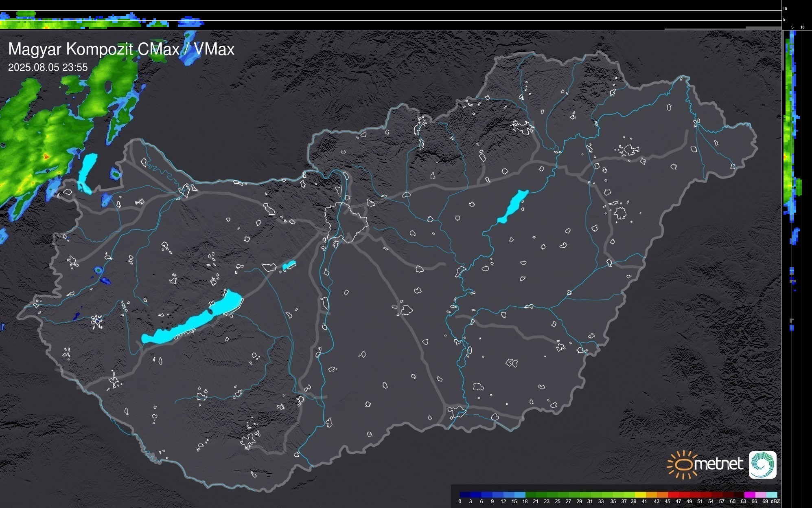The height and width of the screenshot is (508, 812).
Task: Click the dBZ unit label
Action: [x=775, y=501]
